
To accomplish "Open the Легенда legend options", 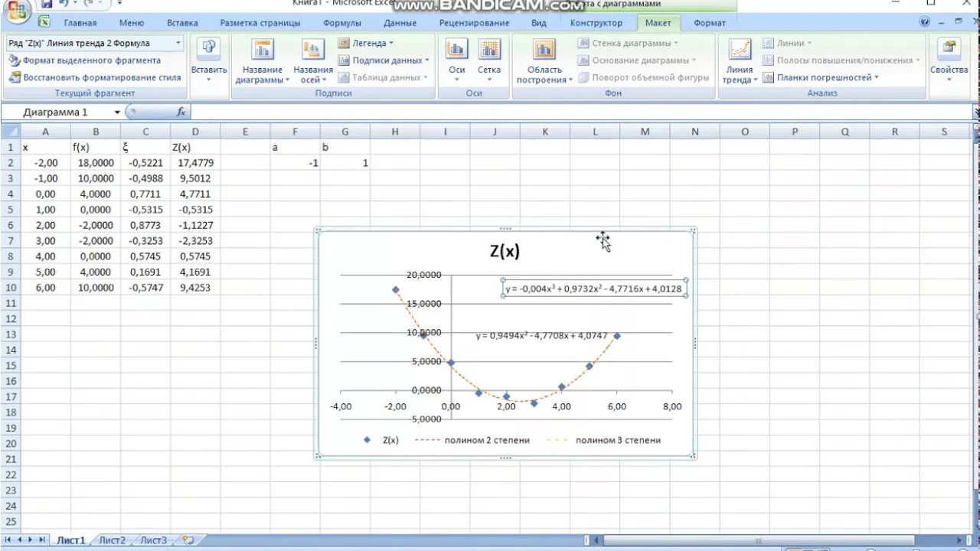I will click(366, 44).
